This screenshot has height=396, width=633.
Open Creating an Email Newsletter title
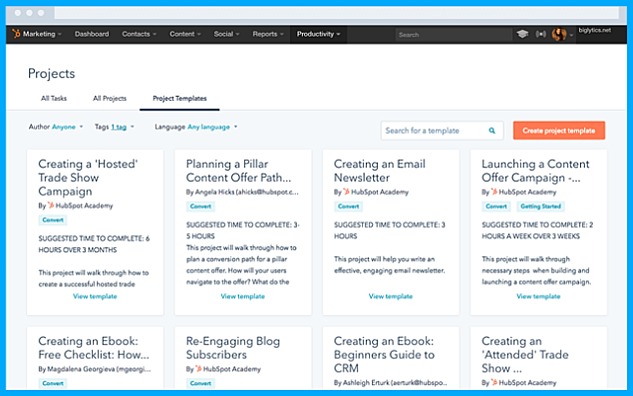click(x=379, y=171)
